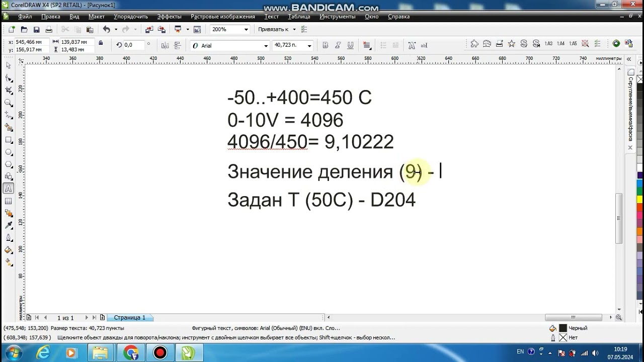Screen dimensions: 644x362
Task: Click the Save floppy disk icon
Action: [x=36, y=30]
